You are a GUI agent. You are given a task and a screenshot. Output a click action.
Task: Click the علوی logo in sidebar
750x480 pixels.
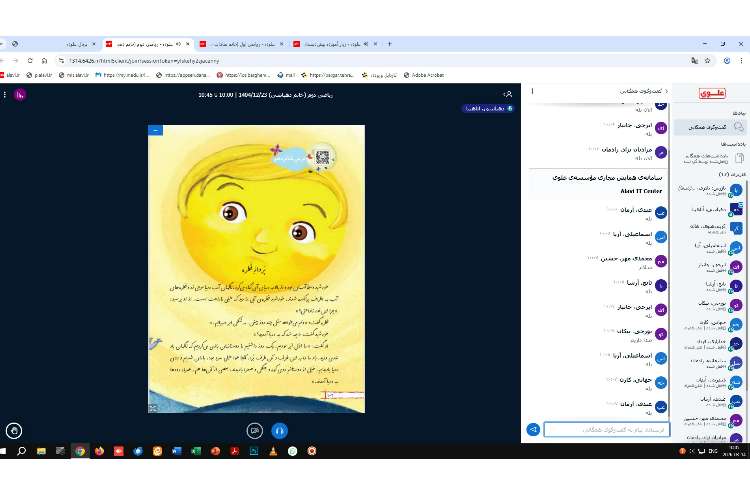(712, 93)
